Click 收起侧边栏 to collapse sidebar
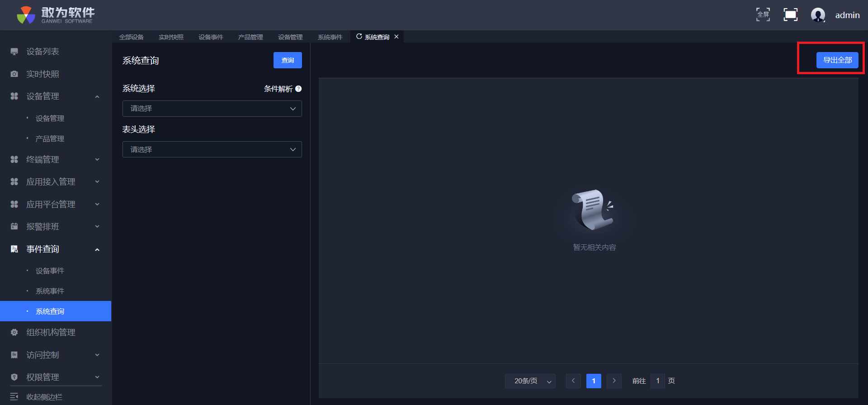The width and height of the screenshot is (868, 405). click(x=44, y=397)
